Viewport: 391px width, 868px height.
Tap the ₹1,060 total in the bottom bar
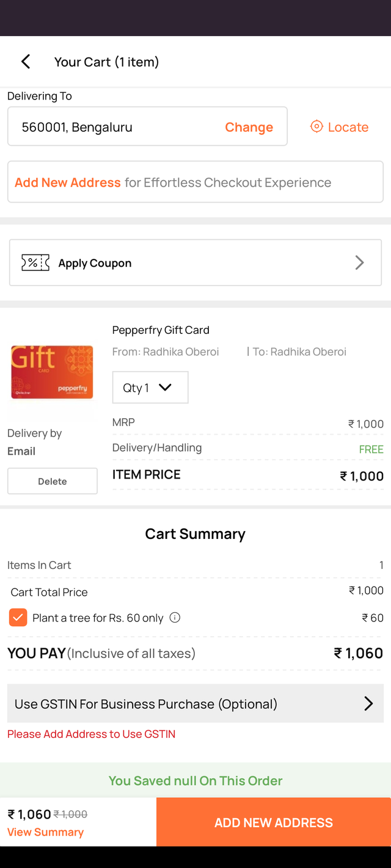click(29, 814)
